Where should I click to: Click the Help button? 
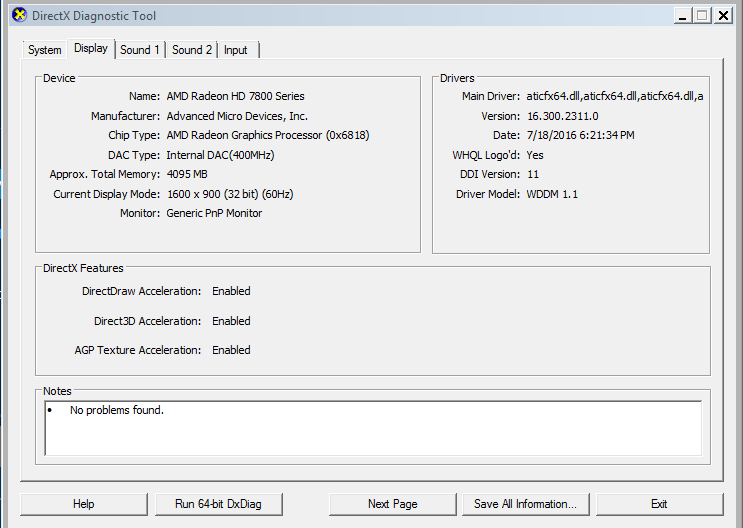pyautogui.click(x=84, y=504)
